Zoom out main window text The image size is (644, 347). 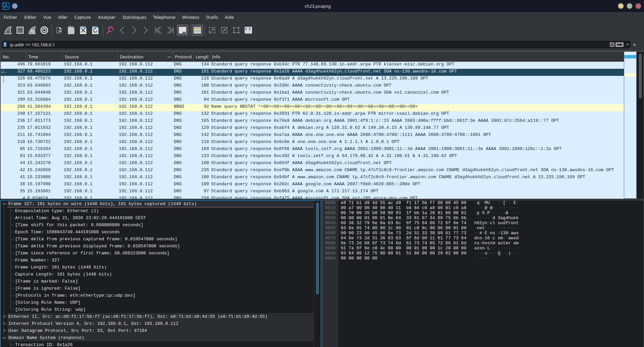[x=224, y=30]
